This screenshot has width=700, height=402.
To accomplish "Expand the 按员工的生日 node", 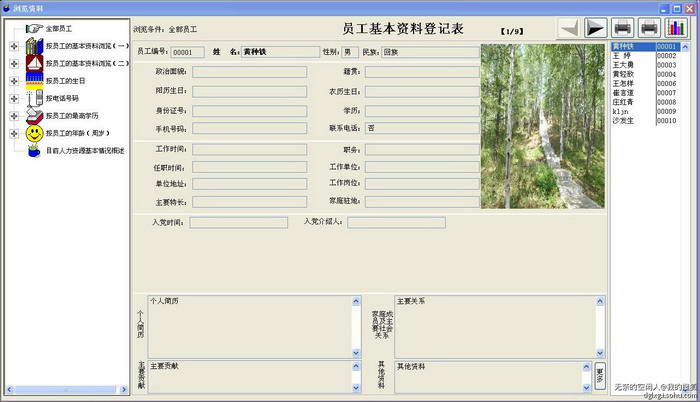I will tap(14, 81).
